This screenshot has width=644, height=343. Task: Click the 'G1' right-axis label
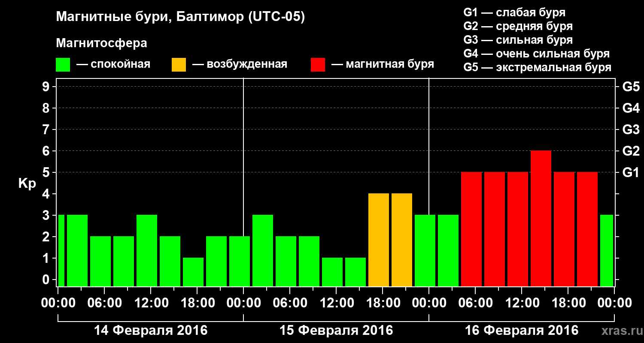click(x=631, y=173)
